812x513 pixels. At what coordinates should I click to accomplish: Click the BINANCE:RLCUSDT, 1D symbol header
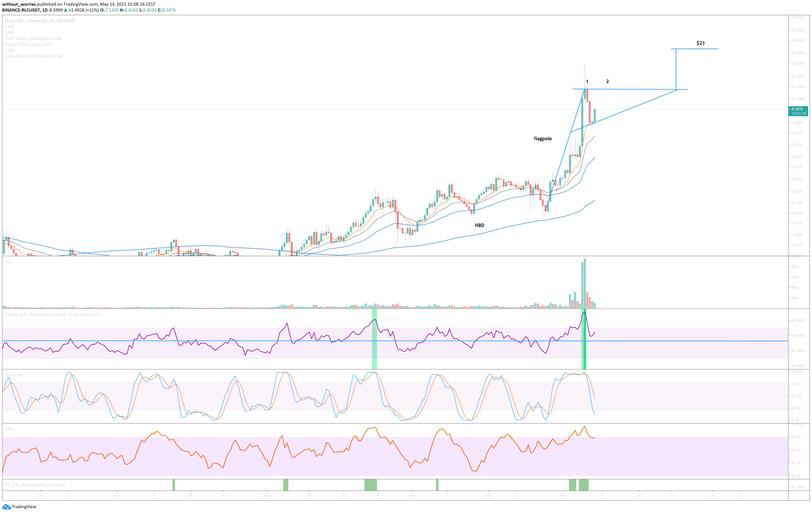pyautogui.click(x=25, y=10)
